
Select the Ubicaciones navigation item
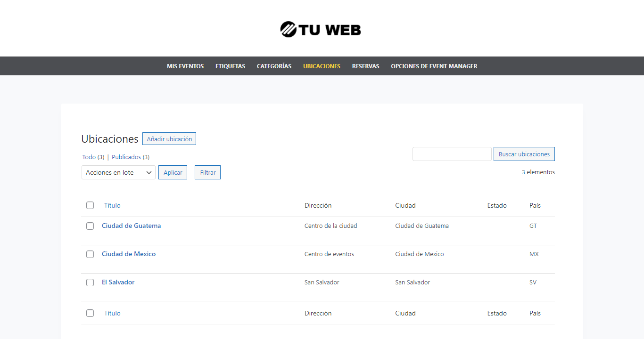click(322, 66)
